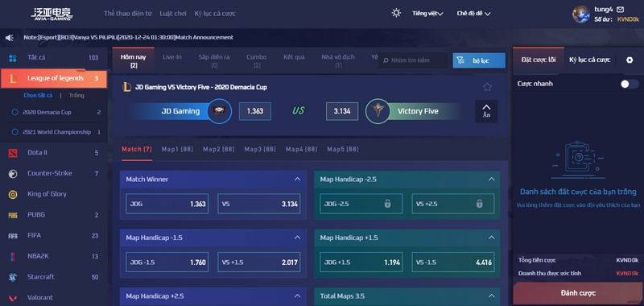The image size is (644, 306).
Task: Select the 2020 Demacia Cup radio option
Action: (x=15, y=112)
